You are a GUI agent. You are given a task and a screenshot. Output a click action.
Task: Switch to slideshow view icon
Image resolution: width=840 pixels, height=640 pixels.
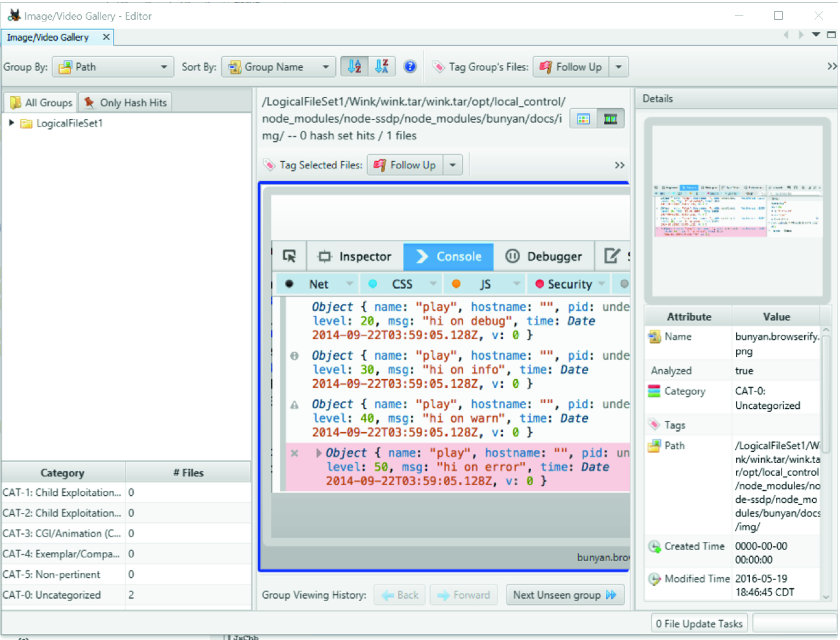tap(610, 118)
